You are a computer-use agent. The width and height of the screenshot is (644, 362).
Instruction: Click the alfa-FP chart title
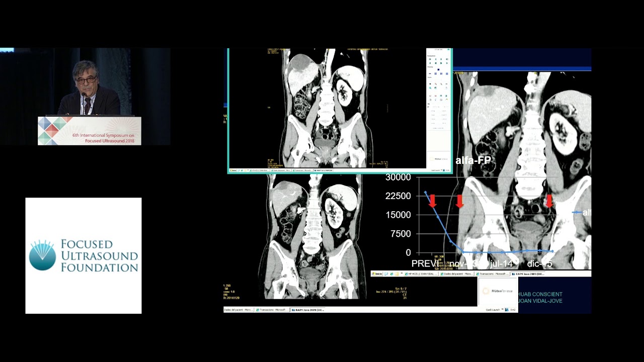click(473, 161)
